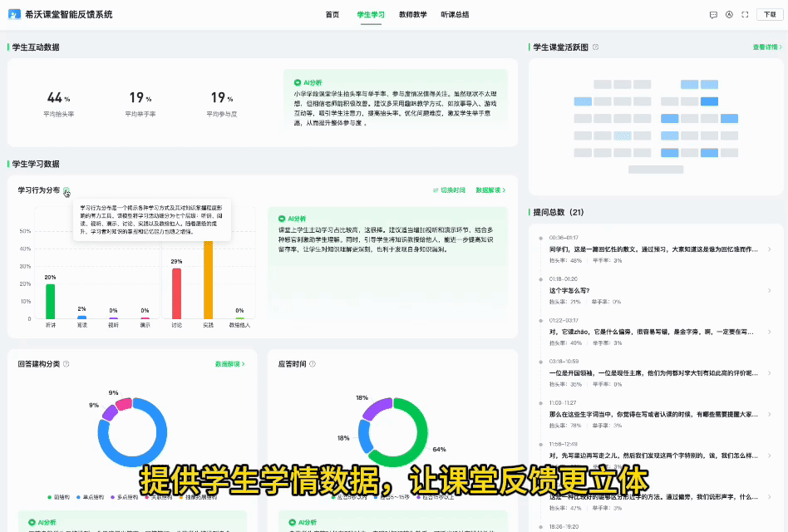The image size is (788, 532).
Task: Click the circled A icon in header
Action: coord(729,15)
